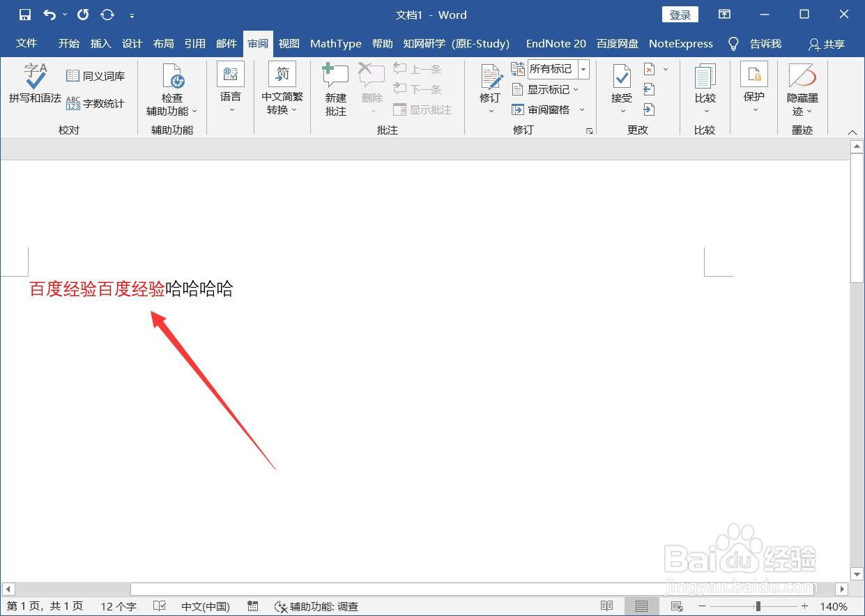Adjust the zoom slider handle
The image size is (865, 616).
[758, 606]
